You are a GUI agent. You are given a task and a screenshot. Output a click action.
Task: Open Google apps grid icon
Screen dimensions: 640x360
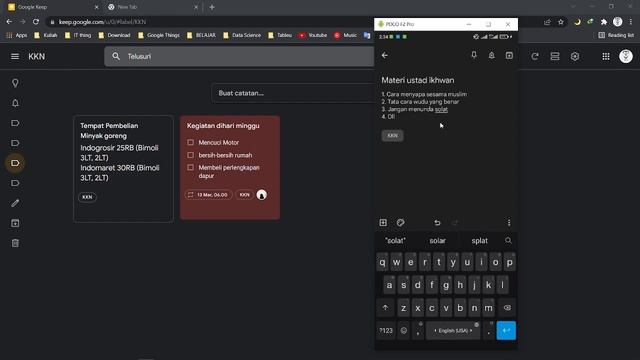click(x=606, y=56)
